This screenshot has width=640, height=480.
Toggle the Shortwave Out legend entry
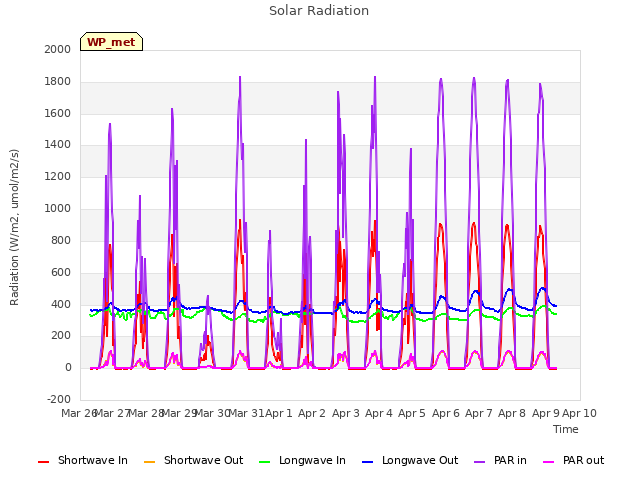193,460
